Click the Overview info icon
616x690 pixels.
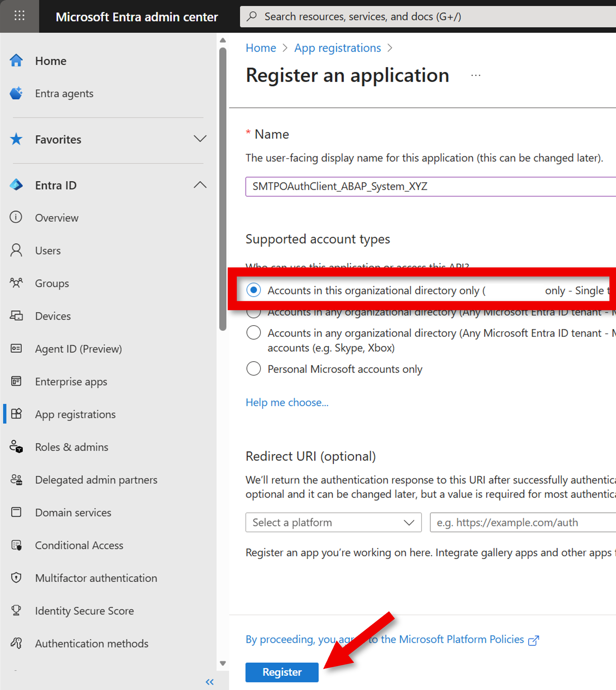click(16, 217)
